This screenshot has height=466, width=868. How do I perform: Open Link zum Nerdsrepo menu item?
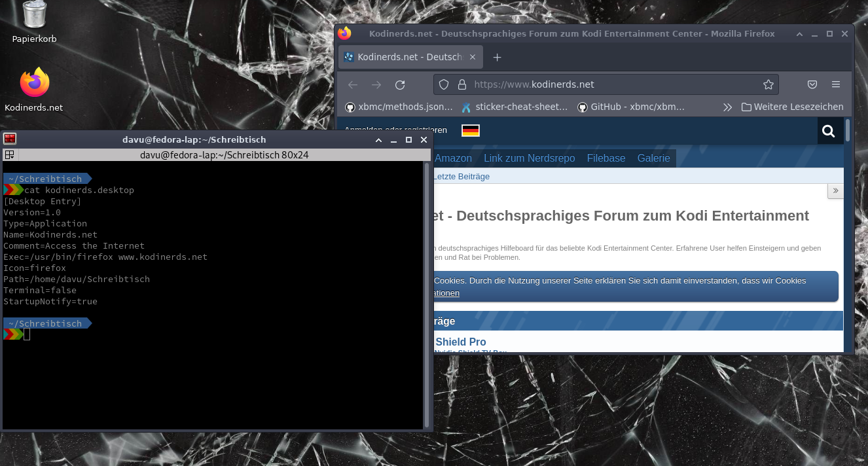pyautogui.click(x=530, y=158)
